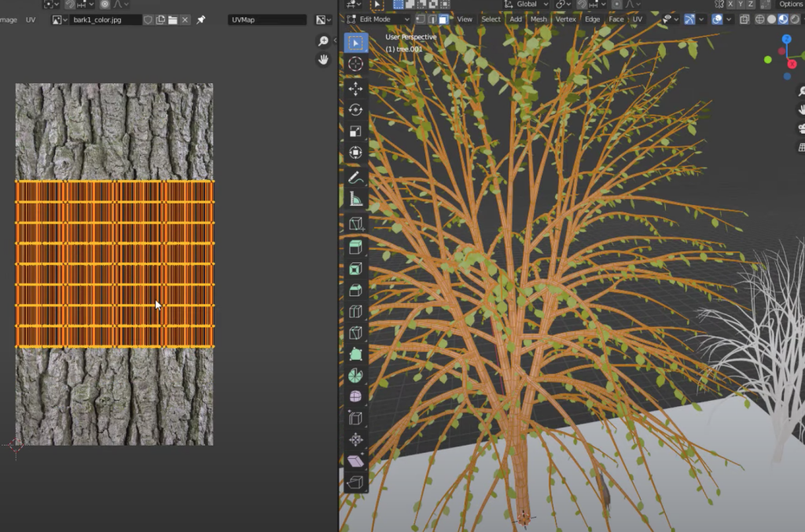Click the Options button at top right
Screen dimensions: 805x532
(x=791, y=4)
